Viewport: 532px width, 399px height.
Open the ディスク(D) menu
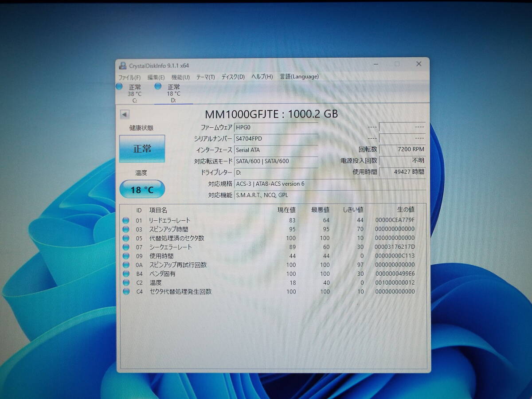tap(233, 77)
